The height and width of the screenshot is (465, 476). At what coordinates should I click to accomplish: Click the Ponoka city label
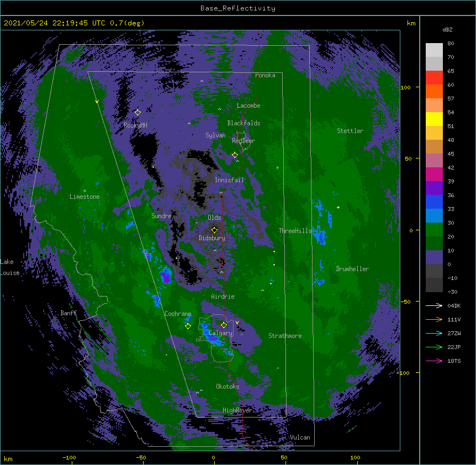coord(265,75)
